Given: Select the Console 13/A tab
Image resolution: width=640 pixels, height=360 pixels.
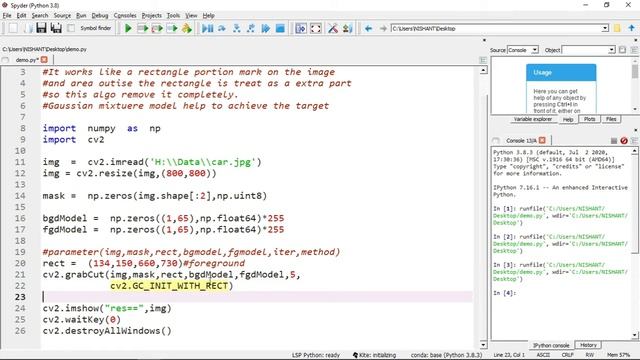Looking at the screenshot, I should [521, 140].
